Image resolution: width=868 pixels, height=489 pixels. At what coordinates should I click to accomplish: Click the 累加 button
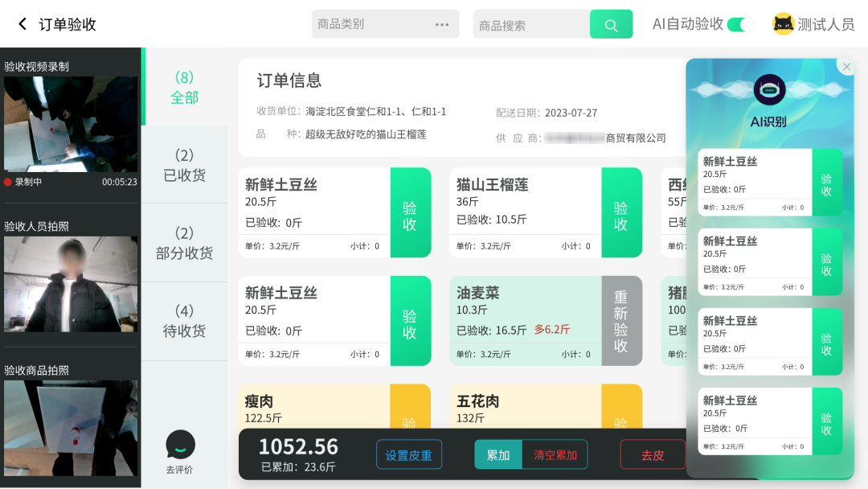coord(498,454)
